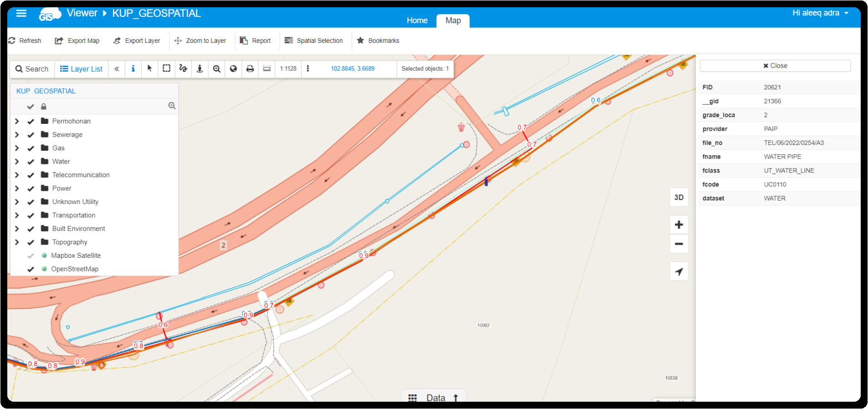This screenshot has height=409, width=868.
Task: Toggle the Telecommunication layer checkmark
Action: pos(31,175)
